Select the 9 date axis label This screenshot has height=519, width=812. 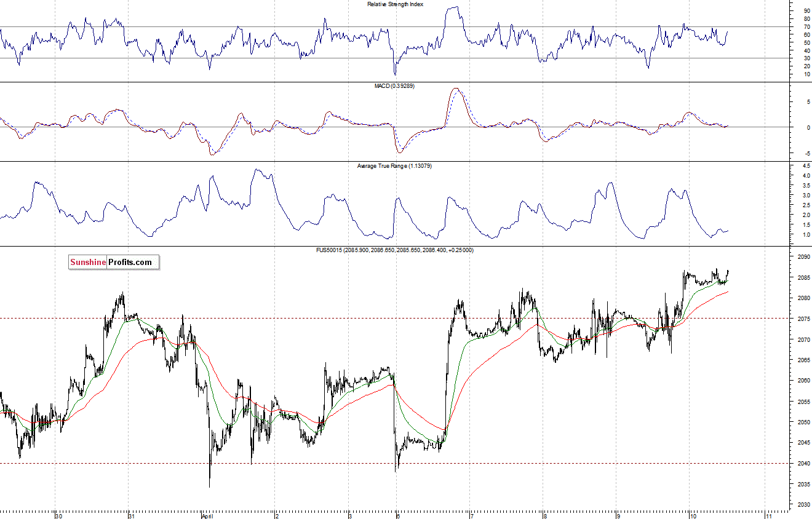(618, 515)
